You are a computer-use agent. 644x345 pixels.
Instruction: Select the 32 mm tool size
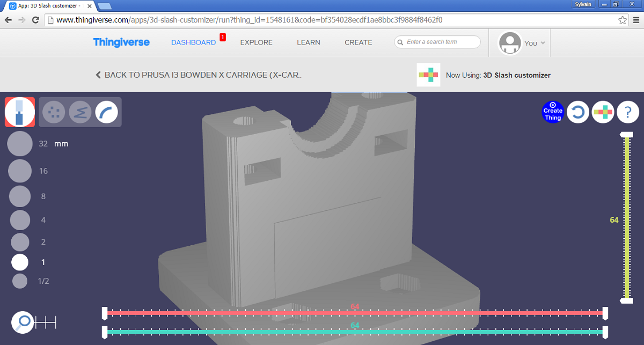[x=20, y=144]
